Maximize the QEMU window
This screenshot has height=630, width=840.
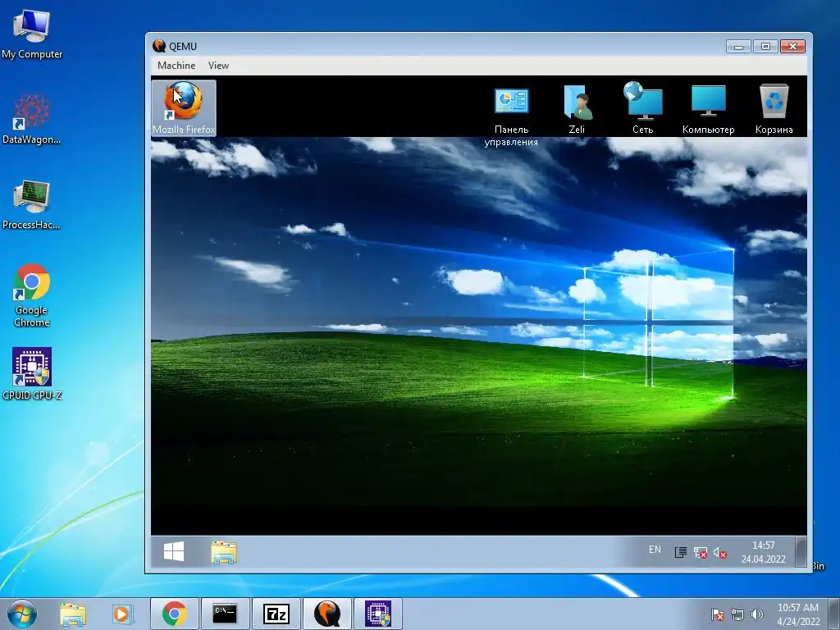tap(765, 47)
